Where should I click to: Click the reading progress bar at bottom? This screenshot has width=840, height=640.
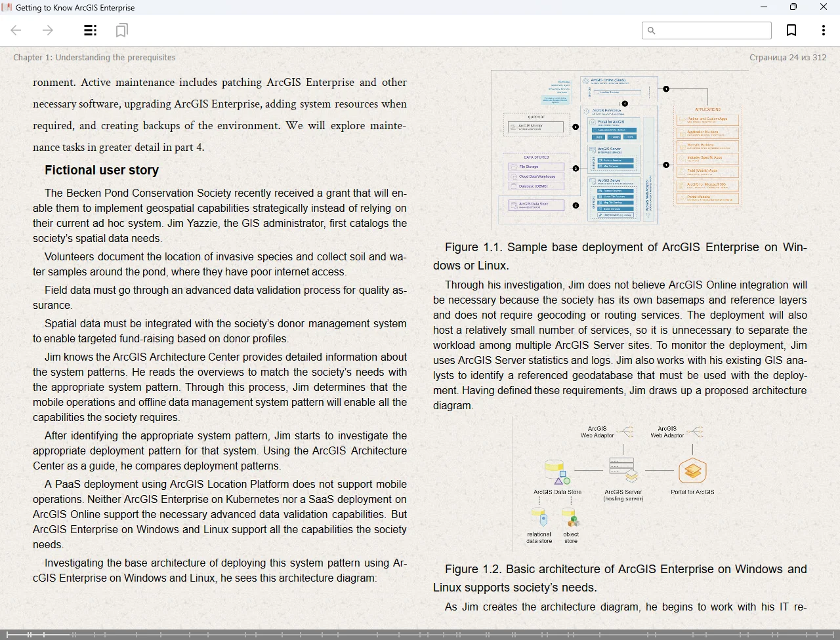coord(420,634)
